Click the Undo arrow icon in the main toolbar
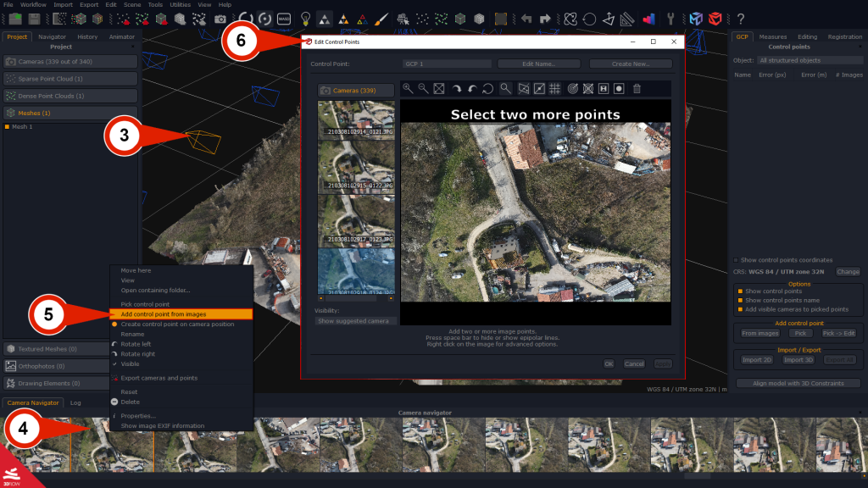 coord(526,17)
